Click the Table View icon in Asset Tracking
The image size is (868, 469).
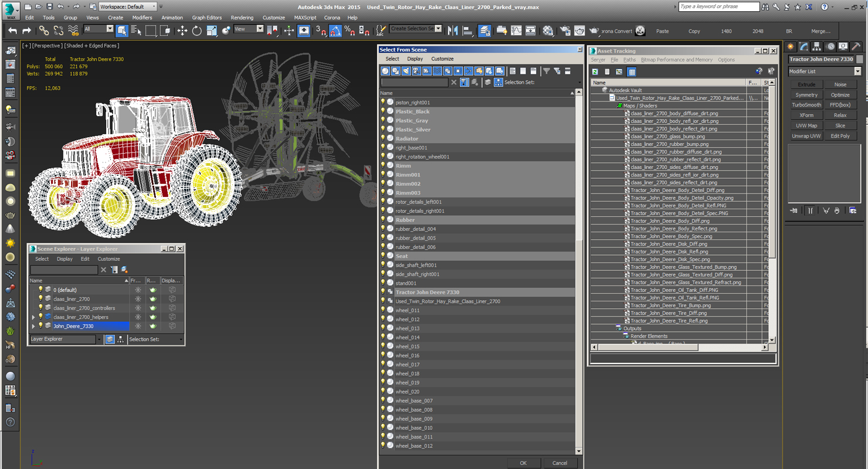pyautogui.click(x=632, y=72)
